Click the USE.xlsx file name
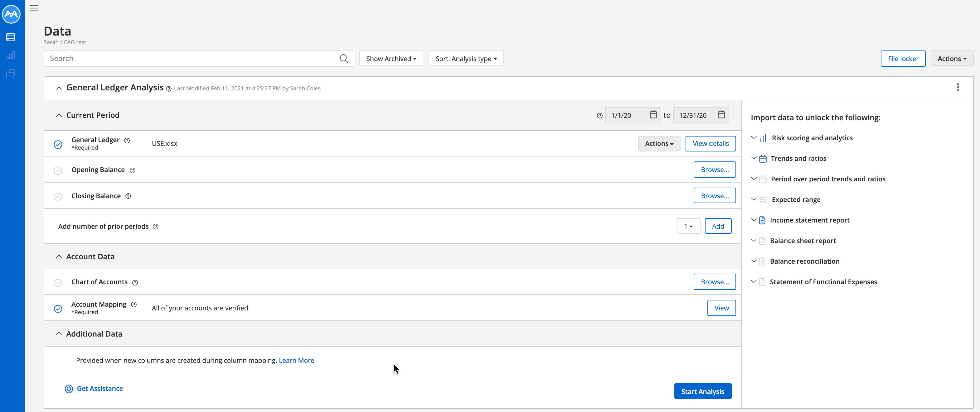The height and width of the screenshot is (412, 980). pos(164,144)
